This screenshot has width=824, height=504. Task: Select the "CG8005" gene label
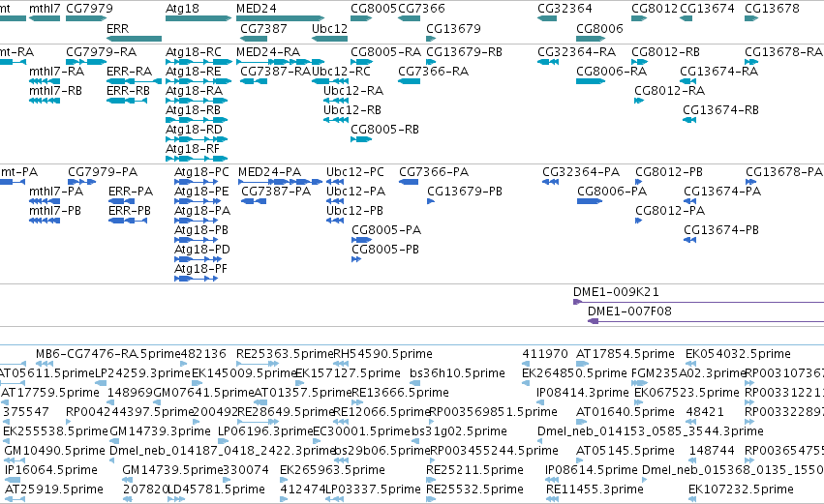[374, 9]
